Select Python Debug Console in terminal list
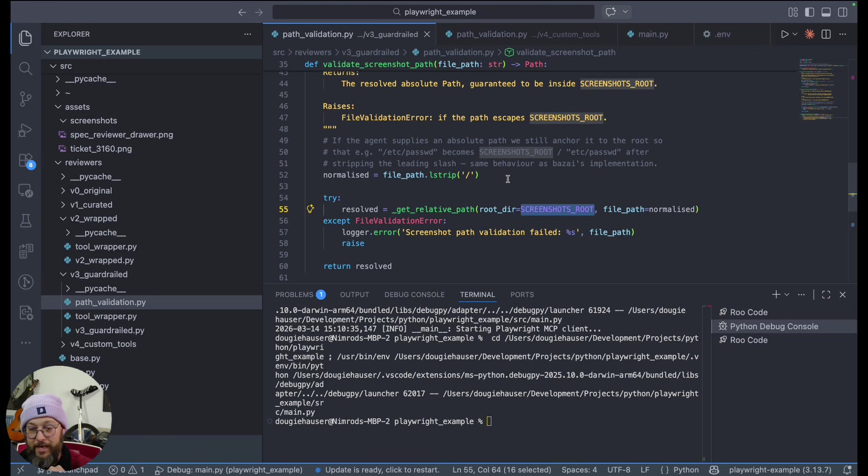This screenshot has height=476, width=868. [x=774, y=326]
